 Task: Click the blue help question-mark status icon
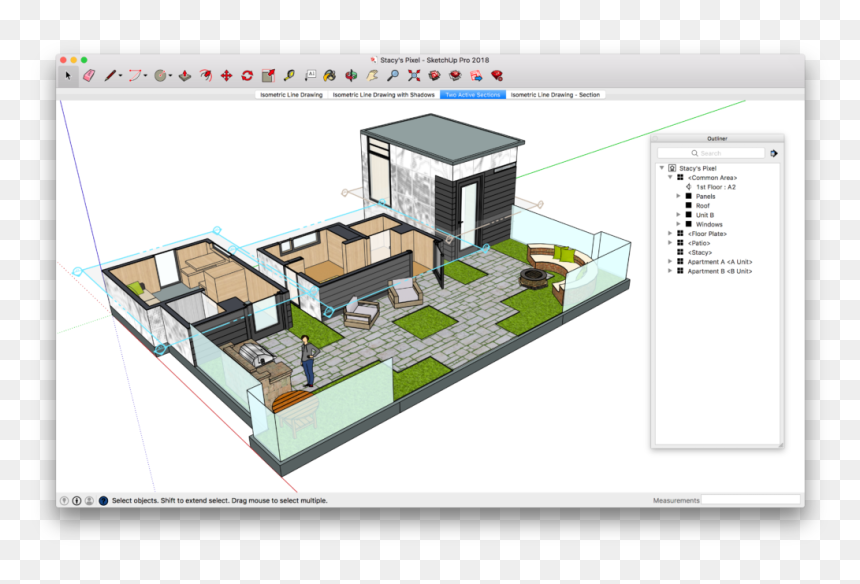[103, 501]
